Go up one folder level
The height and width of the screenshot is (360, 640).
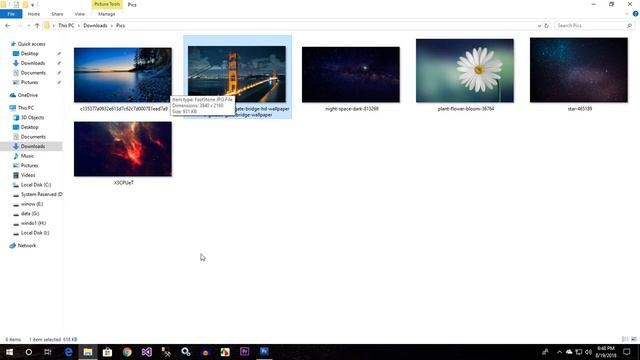(37, 25)
